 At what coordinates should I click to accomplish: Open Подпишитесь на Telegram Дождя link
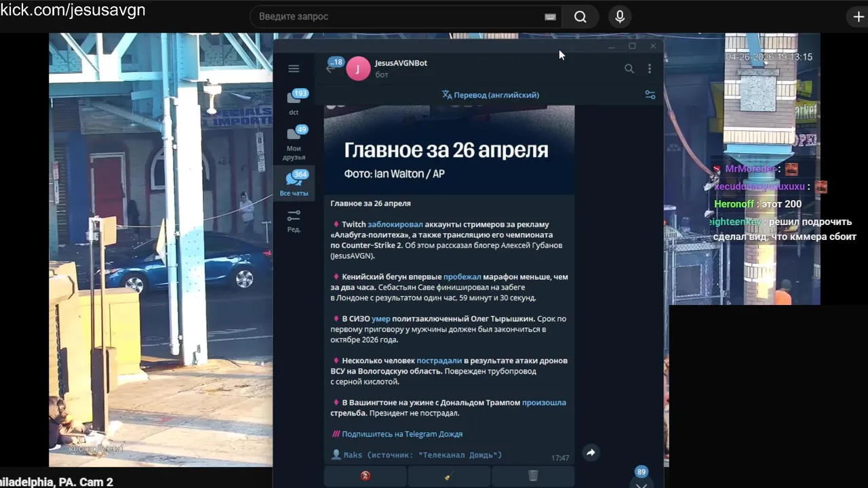[x=402, y=434]
